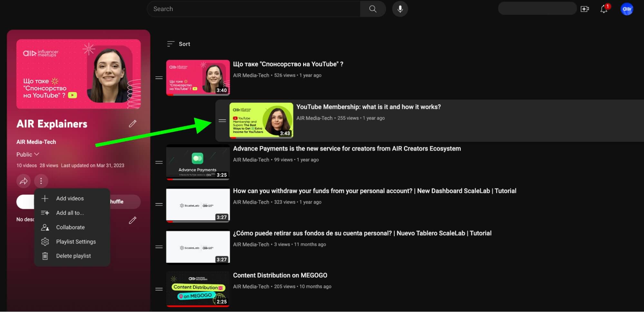The height and width of the screenshot is (312, 644).
Task: Click the plus icon for Add videos
Action: (45, 198)
